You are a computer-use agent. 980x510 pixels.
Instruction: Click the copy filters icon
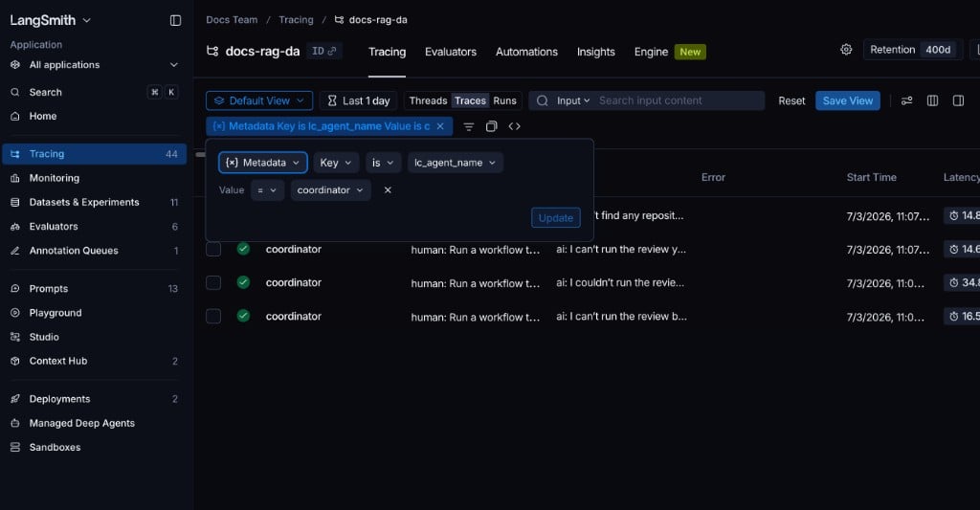pos(491,127)
